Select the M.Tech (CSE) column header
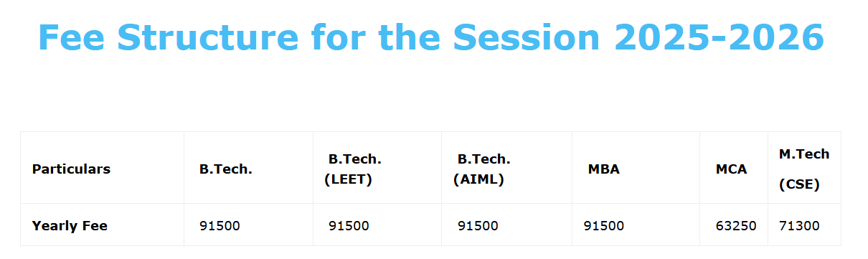Screen dimensions: 868x259 pos(804,168)
